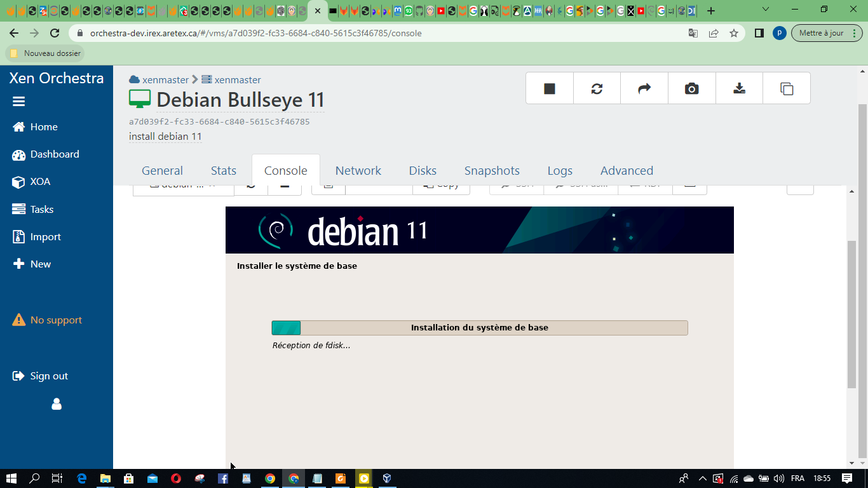The width and height of the screenshot is (868, 488).
Task: Toggle the hamburger menu in the sidebar
Action: [x=18, y=102]
